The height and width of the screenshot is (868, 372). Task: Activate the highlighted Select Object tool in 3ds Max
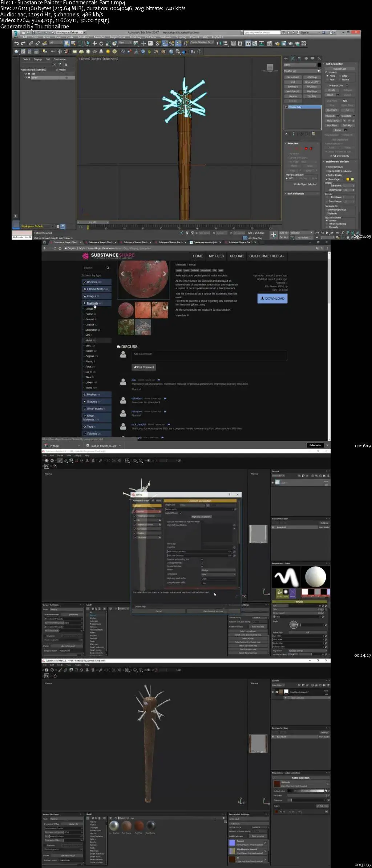click(67, 43)
